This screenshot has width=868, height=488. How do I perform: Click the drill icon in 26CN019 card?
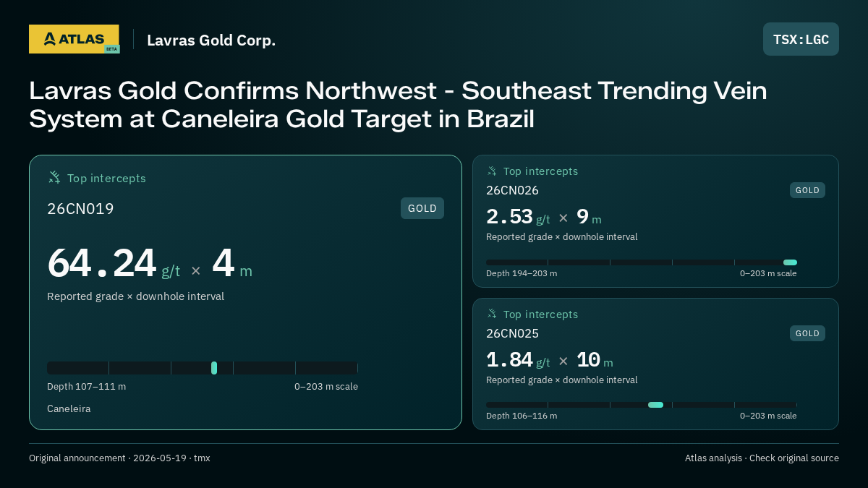click(54, 177)
